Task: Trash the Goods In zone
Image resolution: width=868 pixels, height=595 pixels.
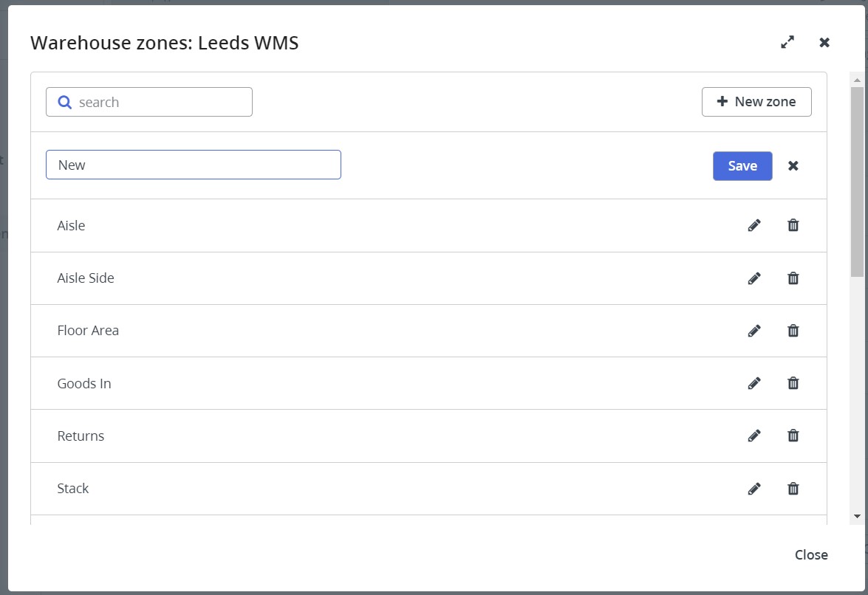Action: click(793, 383)
